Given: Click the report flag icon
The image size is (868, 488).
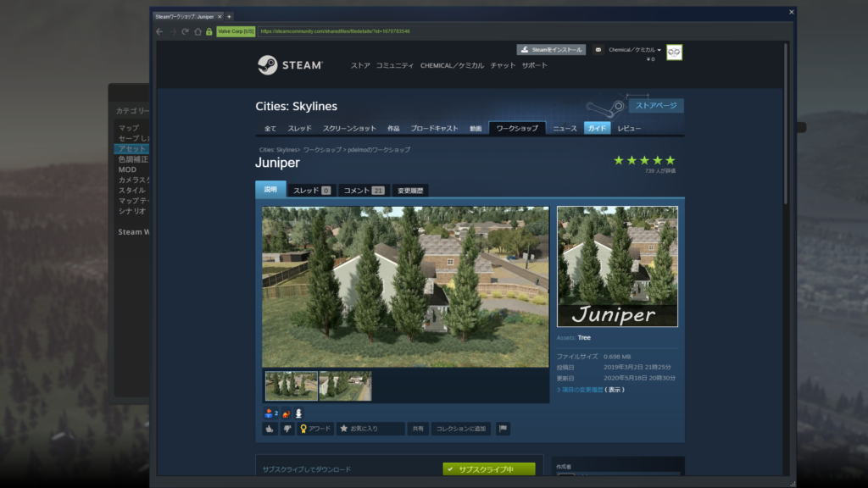Looking at the screenshot, I should (503, 429).
